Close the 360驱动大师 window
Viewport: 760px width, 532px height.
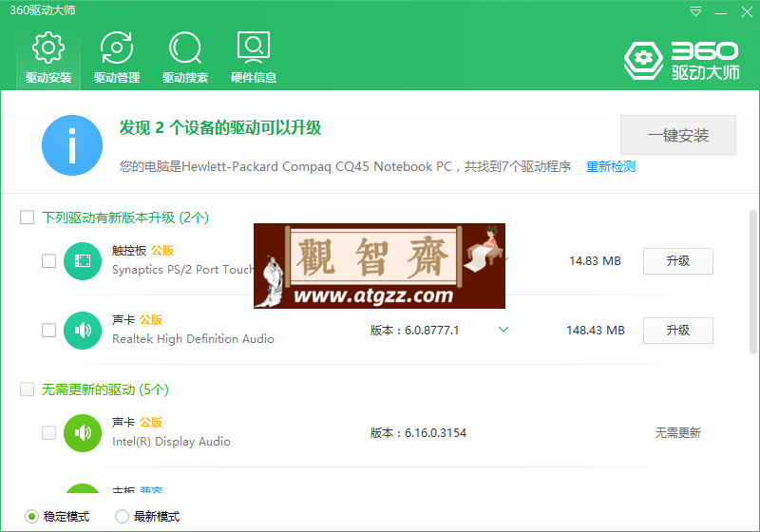pyautogui.click(x=747, y=12)
